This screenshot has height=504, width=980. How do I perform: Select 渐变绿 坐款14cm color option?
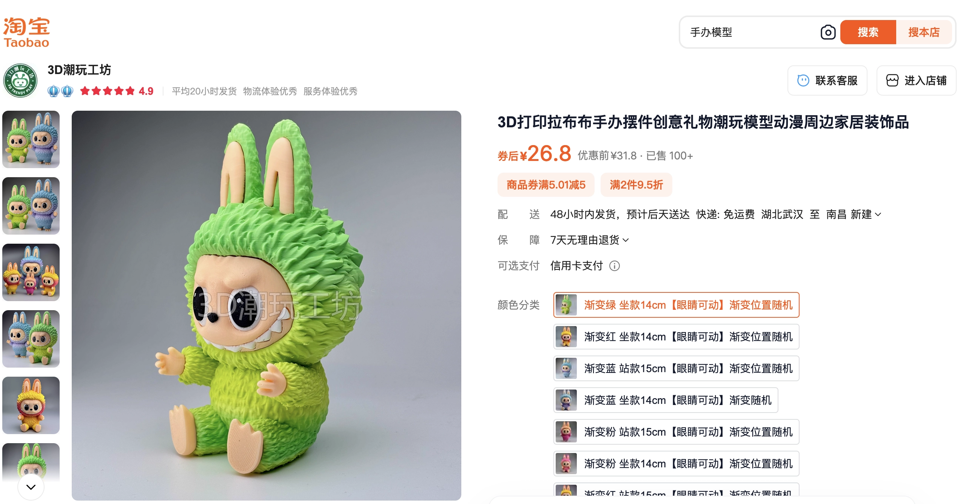(676, 305)
